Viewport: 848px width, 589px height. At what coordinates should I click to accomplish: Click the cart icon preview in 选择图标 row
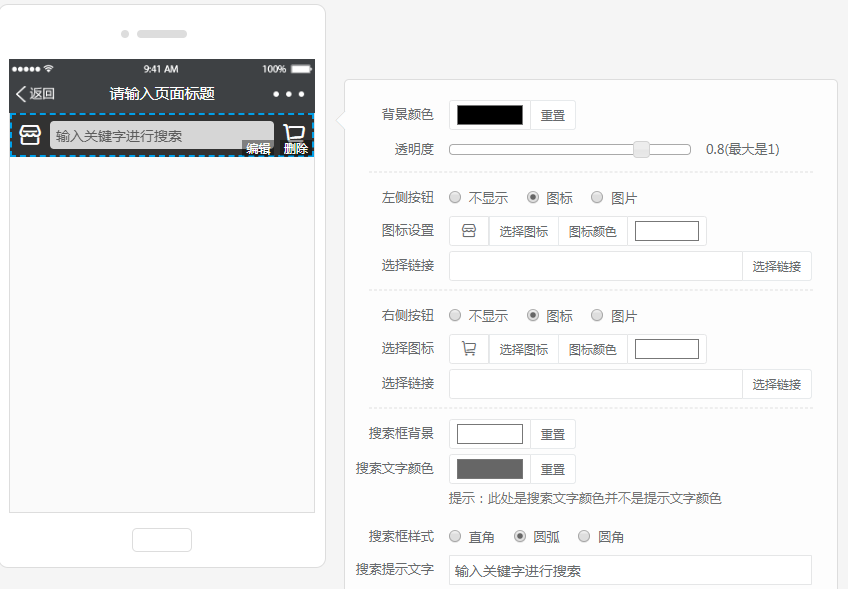click(469, 349)
